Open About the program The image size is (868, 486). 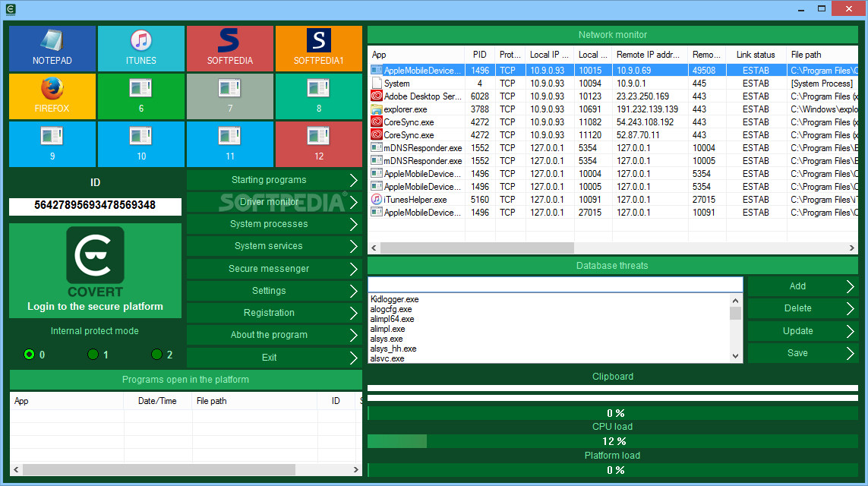[x=274, y=335]
